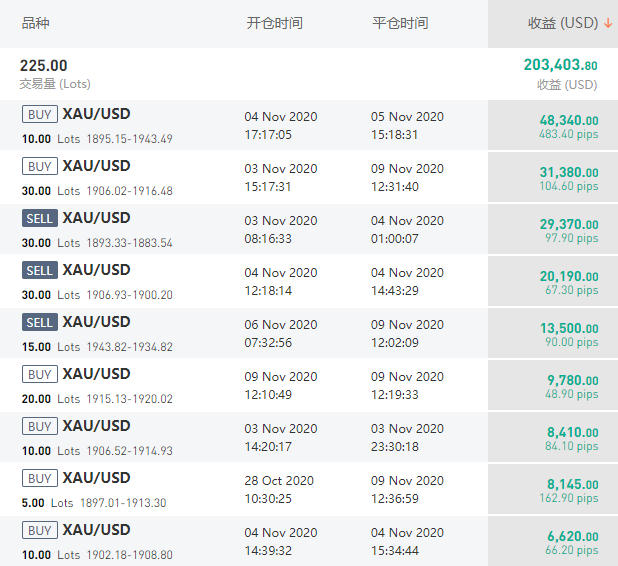Click the SELL badge on the 29,370.00 trade
This screenshot has width=618, height=566.
(x=40, y=218)
